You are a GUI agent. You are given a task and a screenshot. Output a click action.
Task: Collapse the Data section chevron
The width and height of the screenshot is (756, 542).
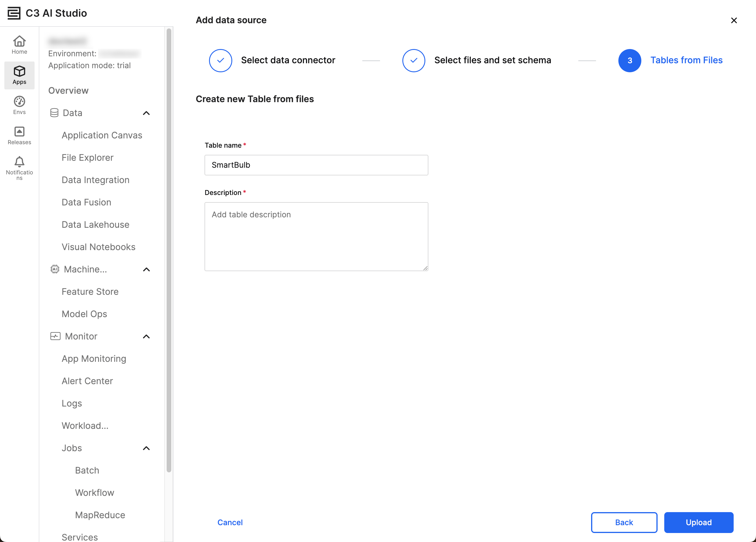coord(146,113)
